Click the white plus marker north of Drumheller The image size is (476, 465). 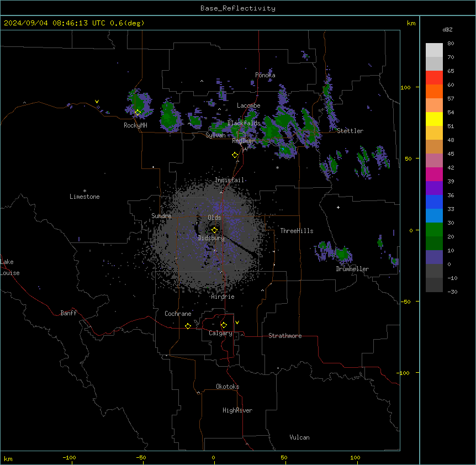(x=338, y=207)
